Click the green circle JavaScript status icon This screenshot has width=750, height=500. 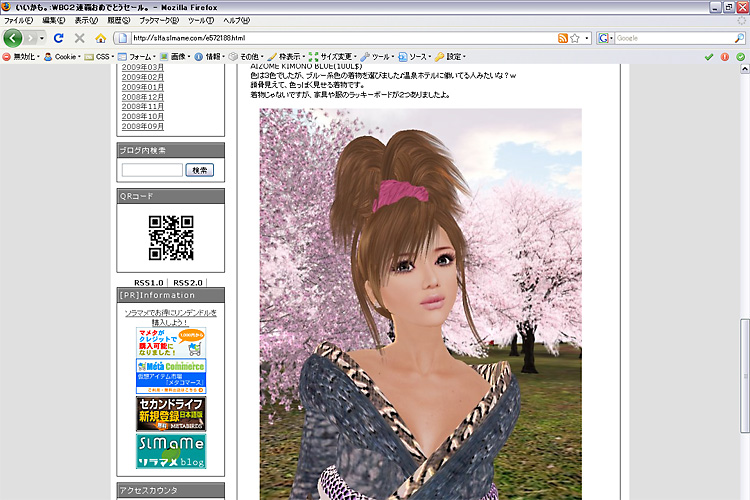740,57
